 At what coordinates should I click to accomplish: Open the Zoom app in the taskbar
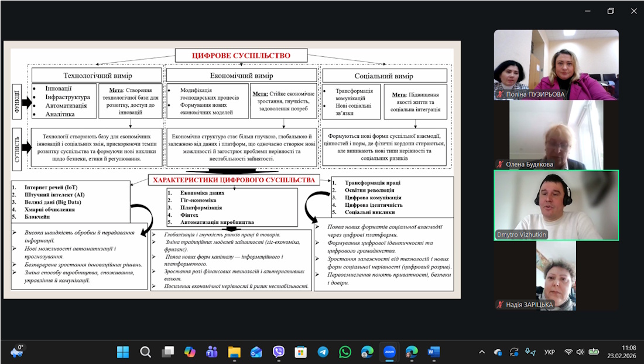(x=389, y=352)
